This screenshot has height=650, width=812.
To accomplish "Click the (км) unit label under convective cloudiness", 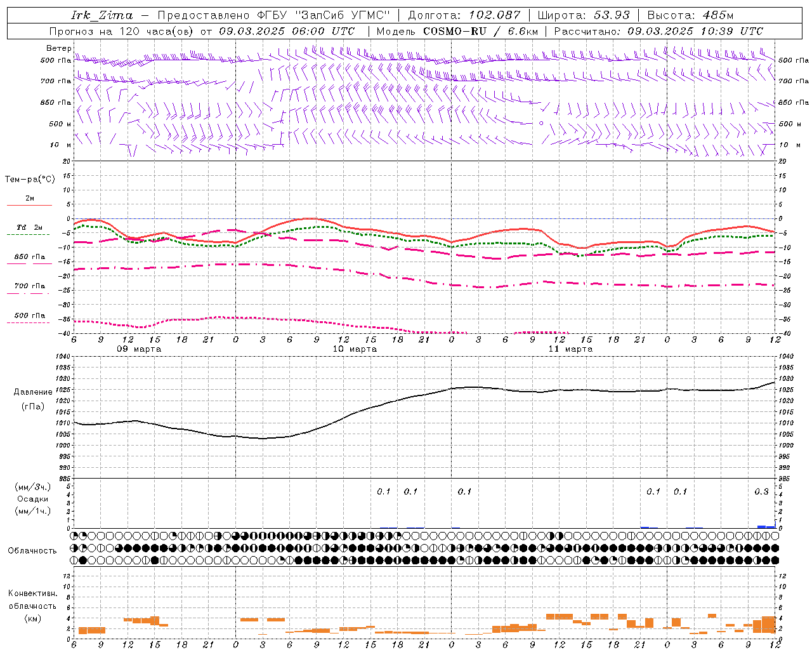I will pyautogui.click(x=32, y=618).
